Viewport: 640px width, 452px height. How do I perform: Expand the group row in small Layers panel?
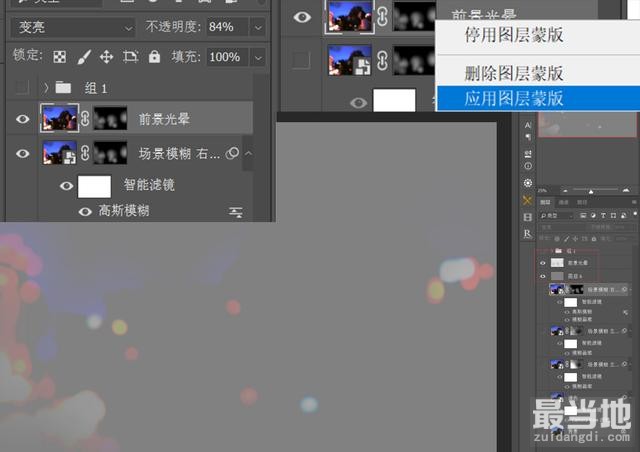pos(552,250)
